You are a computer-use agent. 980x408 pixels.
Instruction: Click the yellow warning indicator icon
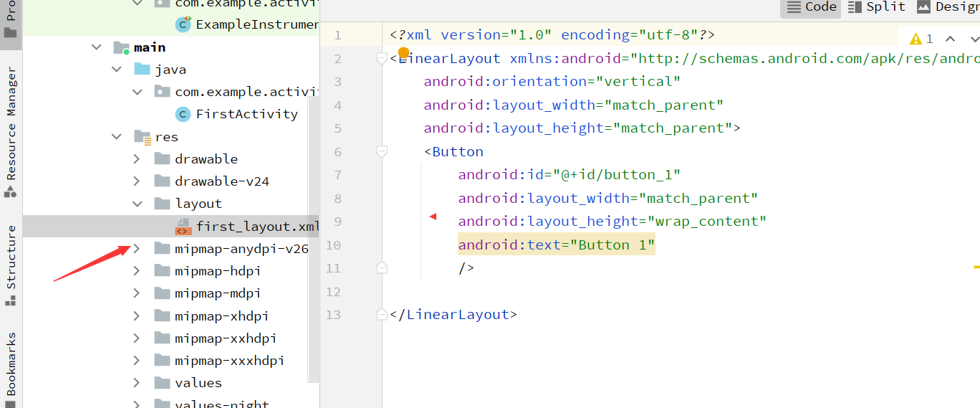click(x=916, y=39)
